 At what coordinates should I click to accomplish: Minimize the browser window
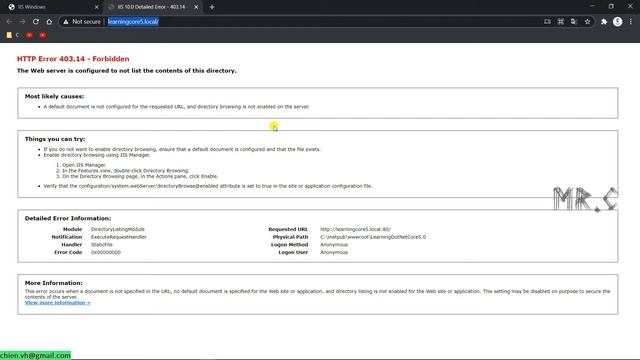click(x=592, y=6)
